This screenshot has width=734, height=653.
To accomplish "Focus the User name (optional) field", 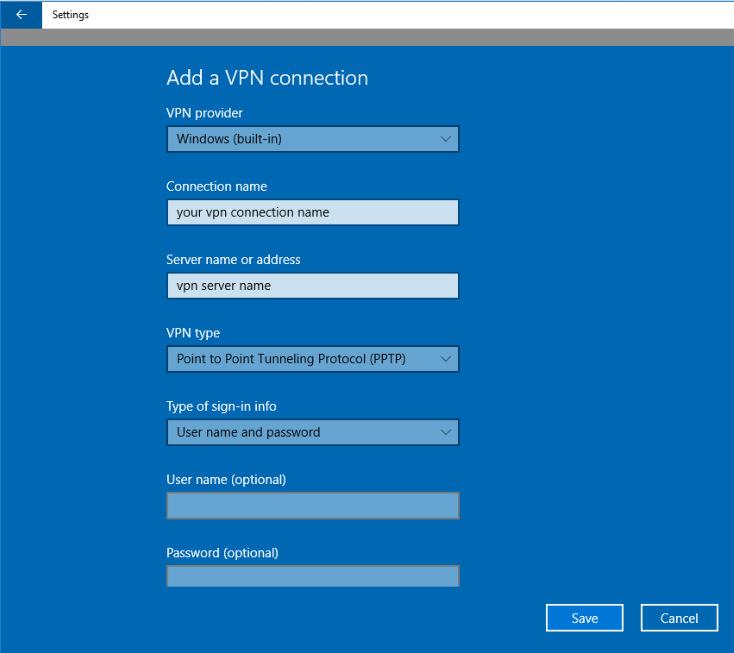I will (x=313, y=506).
